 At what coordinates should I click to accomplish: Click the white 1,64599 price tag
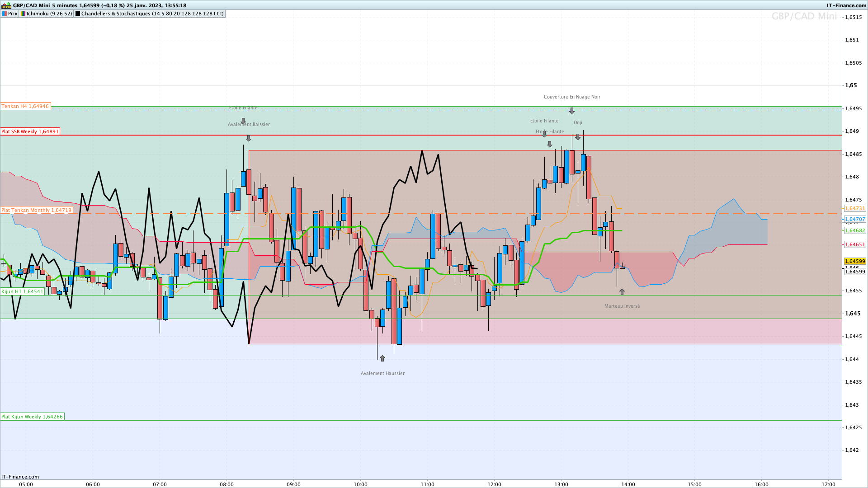pyautogui.click(x=855, y=272)
